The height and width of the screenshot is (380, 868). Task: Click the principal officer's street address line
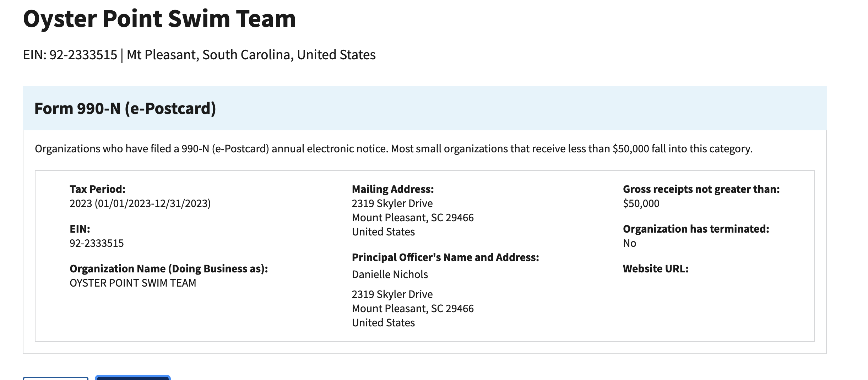pyautogui.click(x=392, y=294)
